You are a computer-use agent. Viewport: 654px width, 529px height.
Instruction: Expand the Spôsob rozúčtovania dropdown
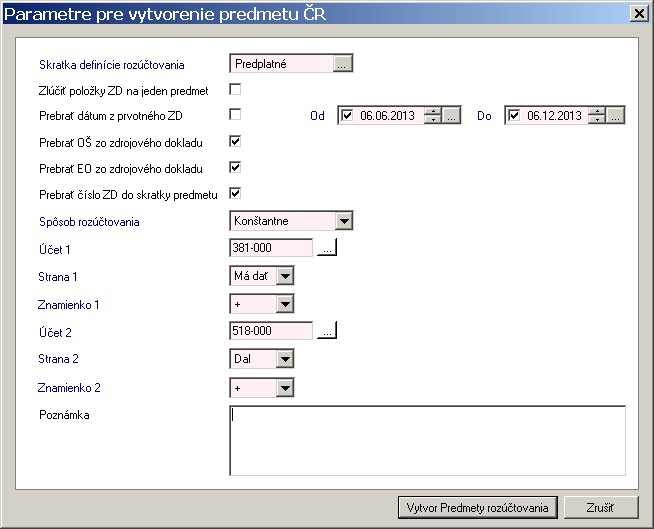344,221
